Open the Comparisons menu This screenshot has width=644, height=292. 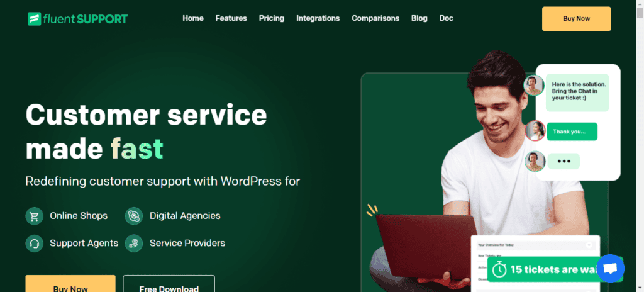[375, 18]
